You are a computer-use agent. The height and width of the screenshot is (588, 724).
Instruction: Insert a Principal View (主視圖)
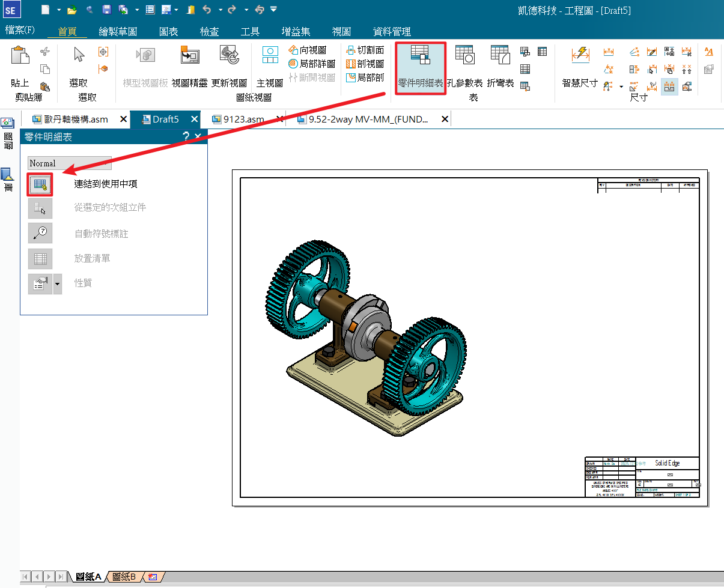point(270,66)
